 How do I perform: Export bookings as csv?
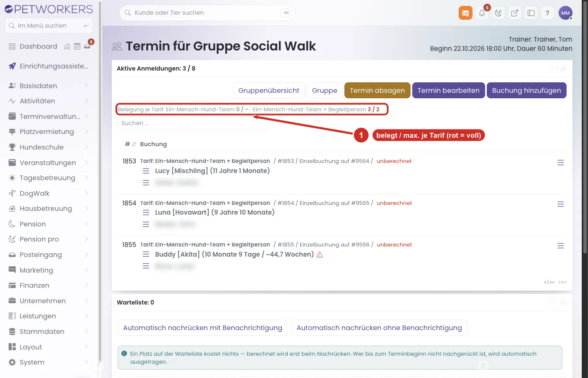pyautogui.click(x=562, y=282)
